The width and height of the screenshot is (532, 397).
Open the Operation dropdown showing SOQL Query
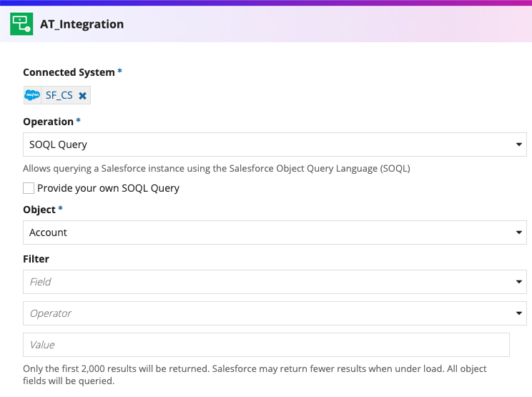point(275,144)
